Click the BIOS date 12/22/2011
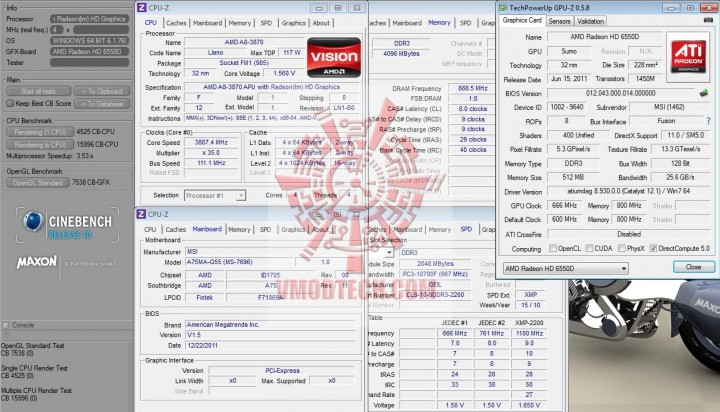 [x=270, y=345]
